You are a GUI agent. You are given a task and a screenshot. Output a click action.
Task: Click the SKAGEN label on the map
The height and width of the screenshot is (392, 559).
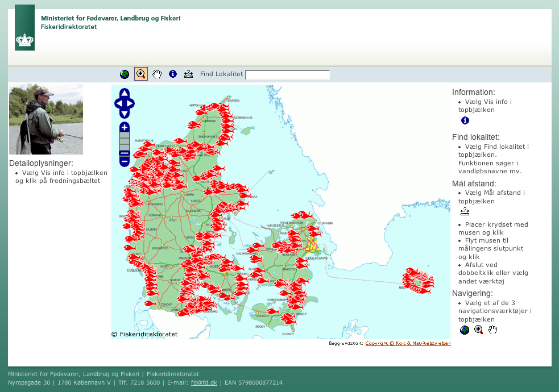tap(234, 101)
